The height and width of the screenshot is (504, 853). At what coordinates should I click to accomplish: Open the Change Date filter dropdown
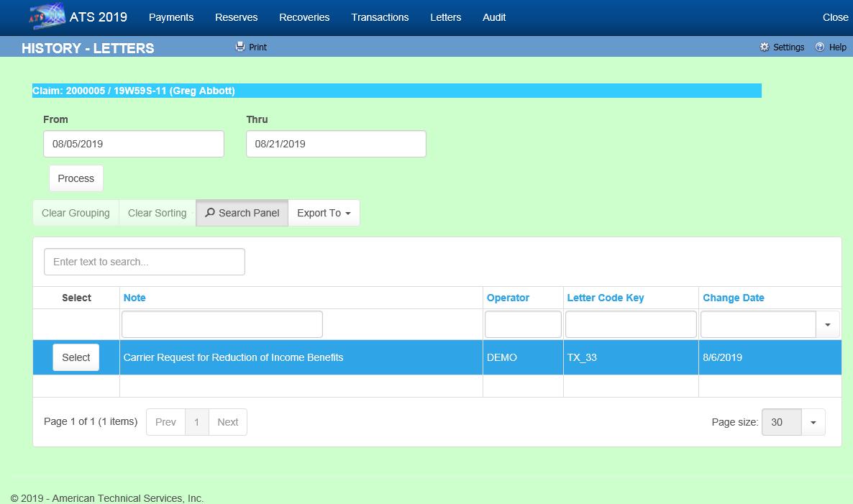point(827,325)
